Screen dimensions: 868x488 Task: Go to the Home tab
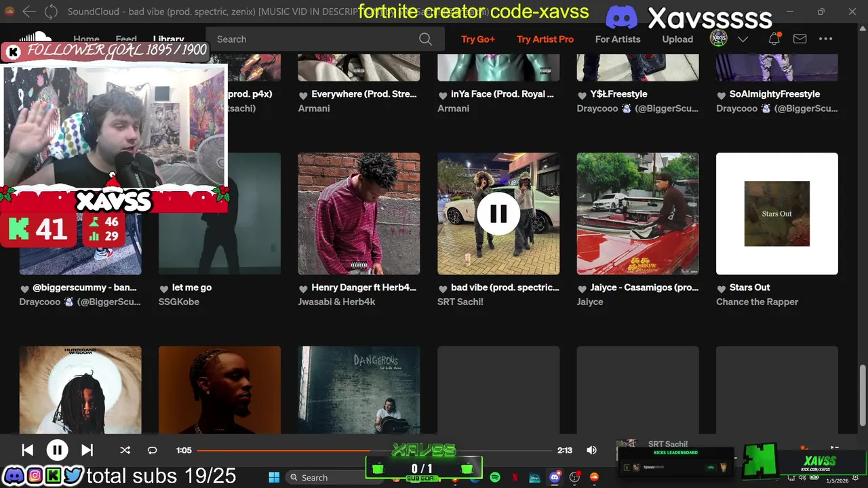point(86,39)
